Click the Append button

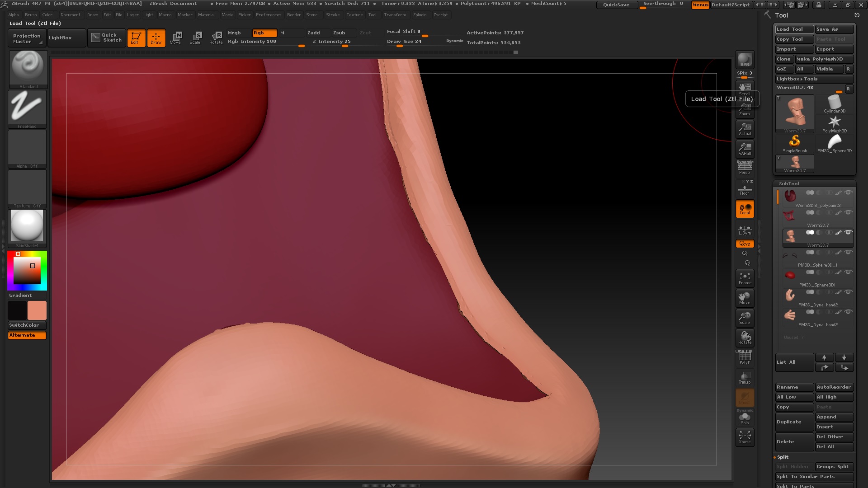tap(834, 417)
